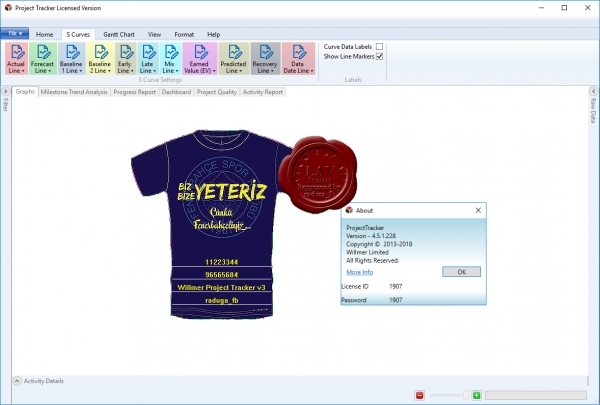
Task: Enable the Curve Data Labels checkbox
Action: click(379, 46)
